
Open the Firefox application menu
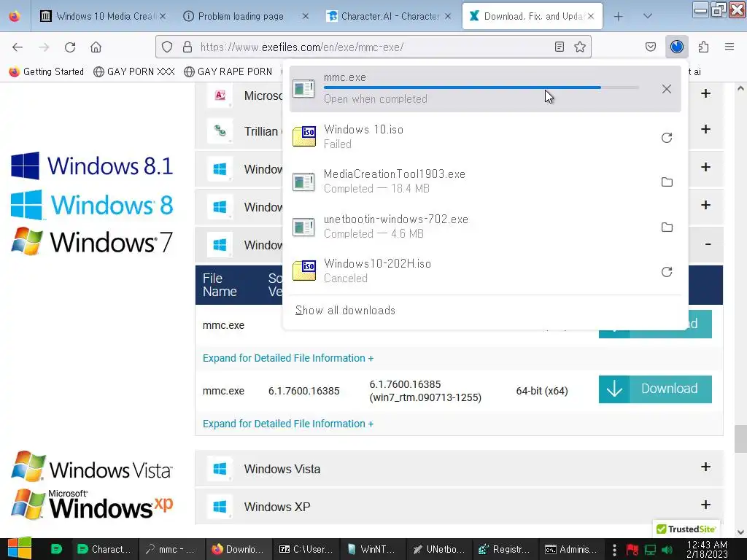[x=729, y=47]
